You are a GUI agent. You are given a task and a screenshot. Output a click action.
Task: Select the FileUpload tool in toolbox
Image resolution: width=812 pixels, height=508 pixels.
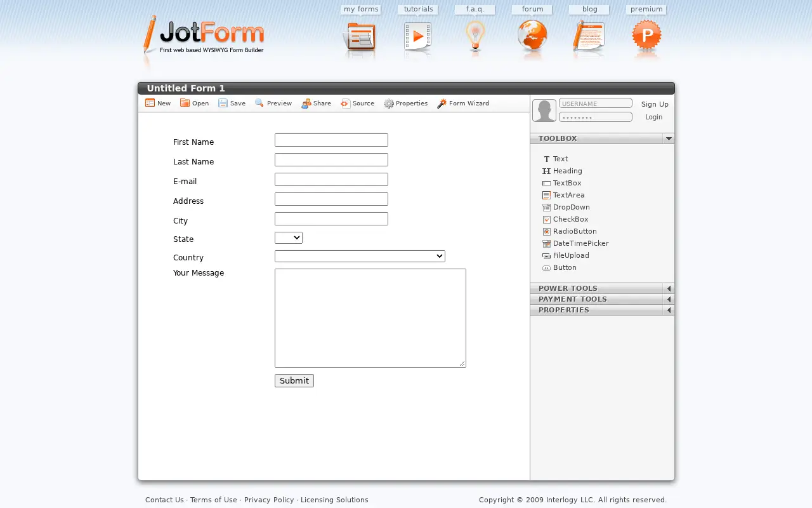(x=566, y=255)
